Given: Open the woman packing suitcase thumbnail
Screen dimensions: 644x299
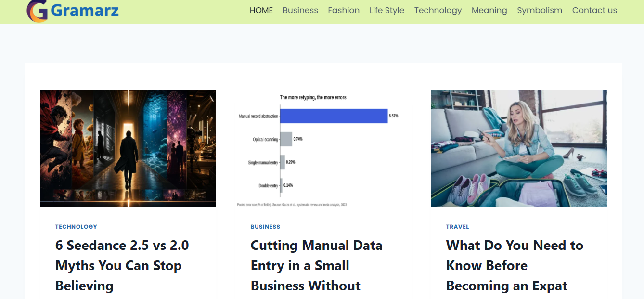Looking at the screenshot, I should (x=519, y=148).
